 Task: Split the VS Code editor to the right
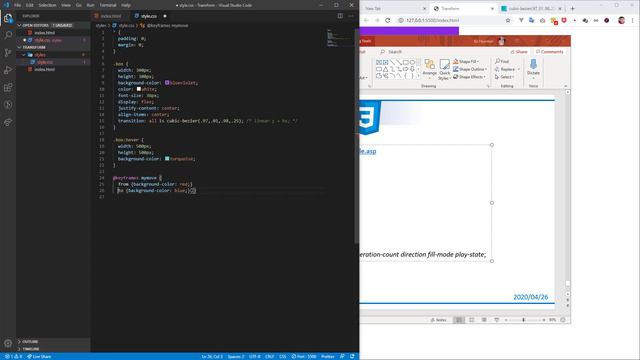tap(340, 16)
